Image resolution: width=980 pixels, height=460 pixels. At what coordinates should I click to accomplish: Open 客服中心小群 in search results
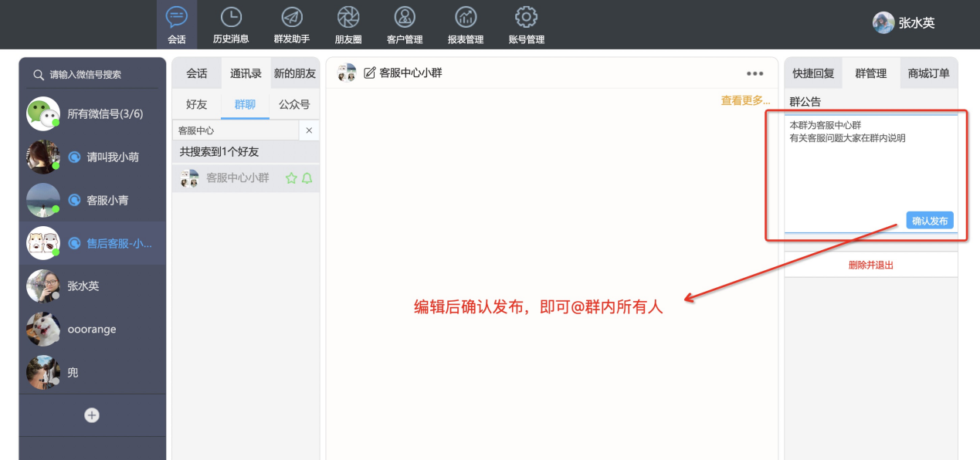click(246, 178)
